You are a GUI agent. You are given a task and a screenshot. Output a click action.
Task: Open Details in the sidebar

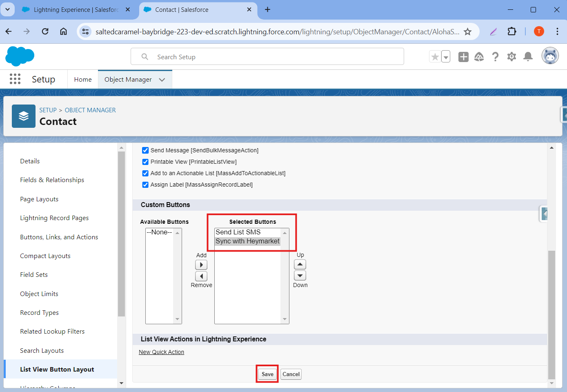point(30,161)
